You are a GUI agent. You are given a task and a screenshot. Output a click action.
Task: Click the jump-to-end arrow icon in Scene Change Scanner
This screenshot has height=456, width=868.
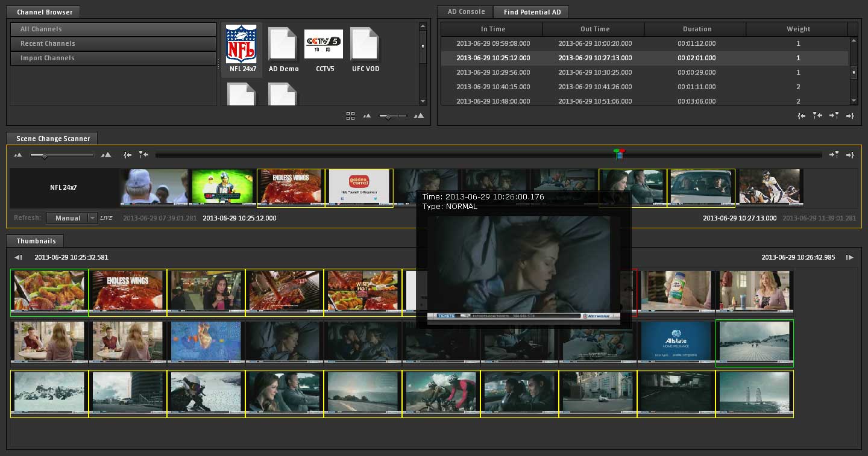click(x=850, y=155)
